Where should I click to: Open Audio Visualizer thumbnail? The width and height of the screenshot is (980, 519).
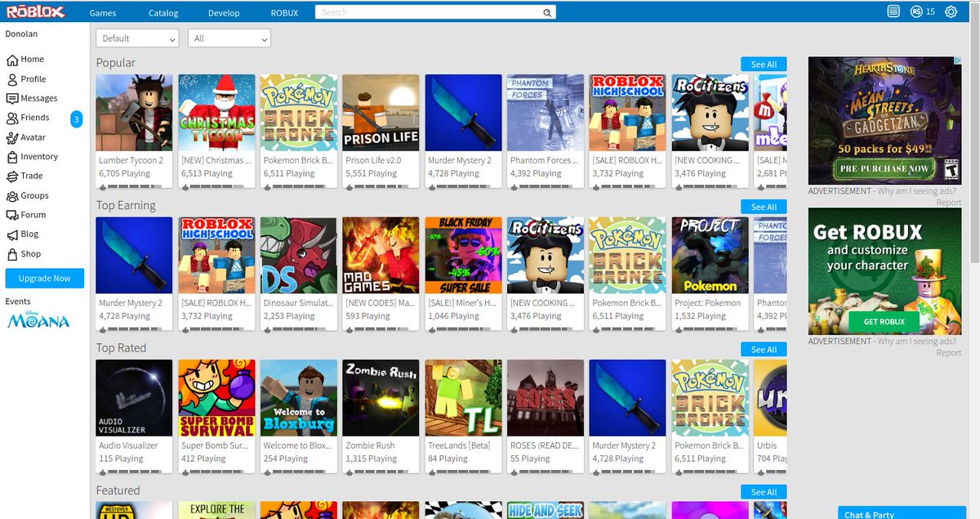click(x=134, y=398)
